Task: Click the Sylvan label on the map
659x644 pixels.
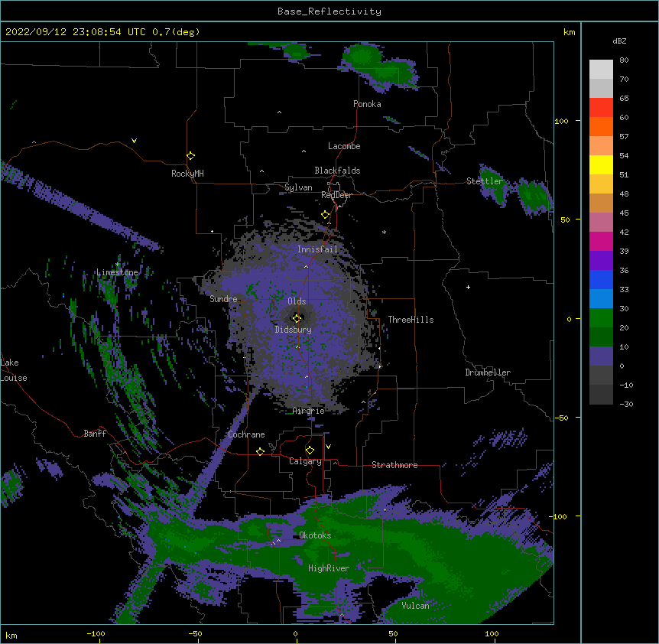Action: click(298, 187)
